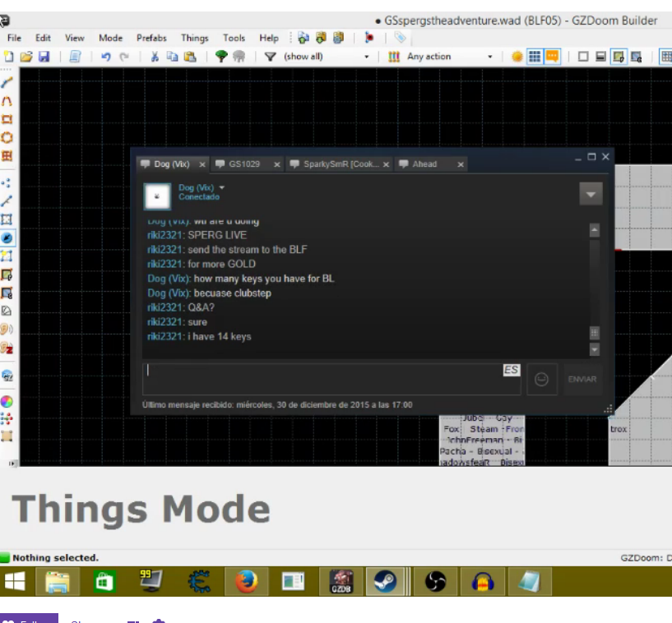Close the Dog (Vix) chat tab
The image size is (672, 623).
[x=202, y=164]
